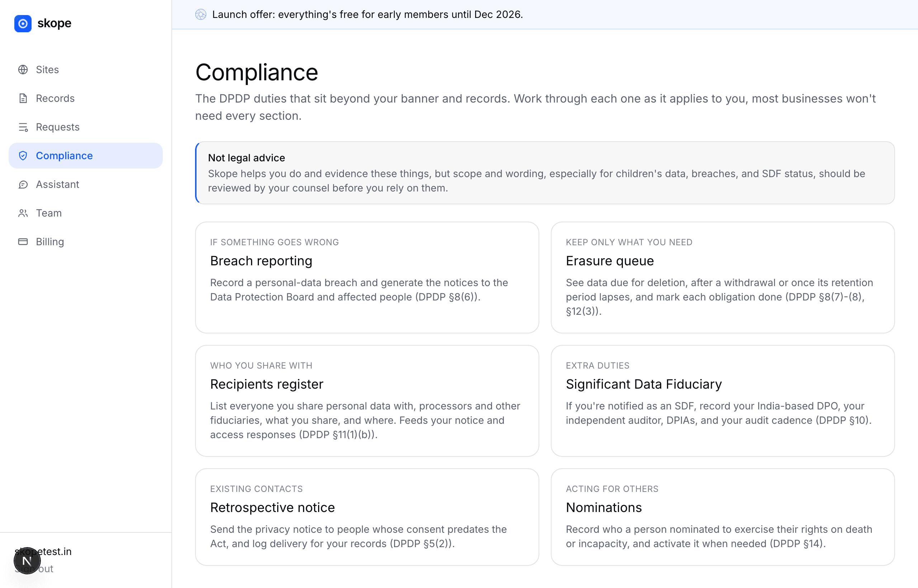The height and width of the screenshot is (588, 918).
Task: Open the Assistant page
Action: (86, 184)
